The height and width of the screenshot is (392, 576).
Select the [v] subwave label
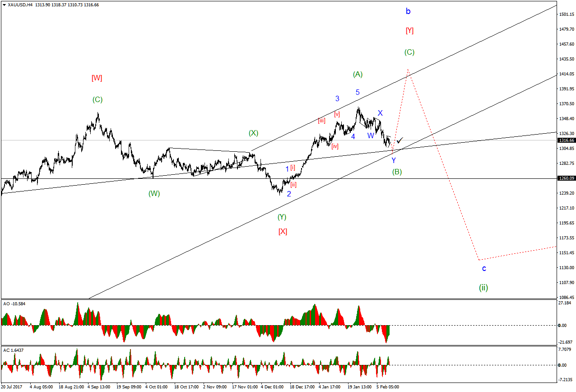tap(337, 114)
